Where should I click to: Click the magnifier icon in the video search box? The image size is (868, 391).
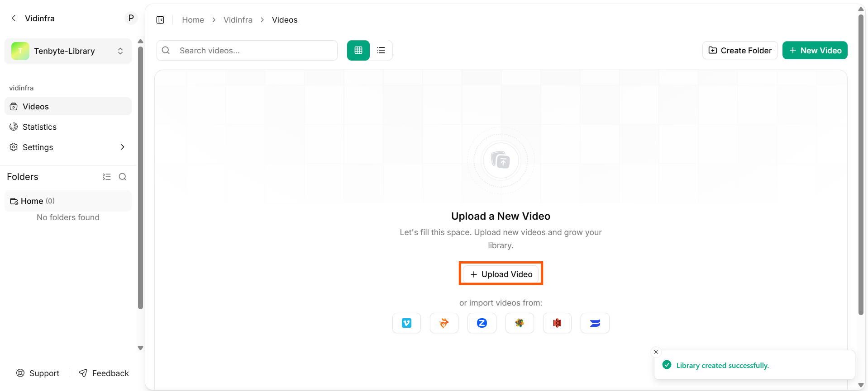[166, 51]
